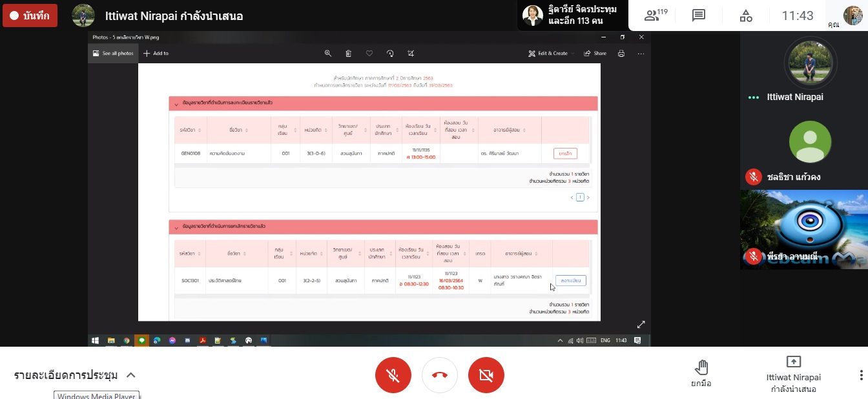Click the Windows Start button in shared taskbar
868x399 pixels.
[x=96, y=340]
